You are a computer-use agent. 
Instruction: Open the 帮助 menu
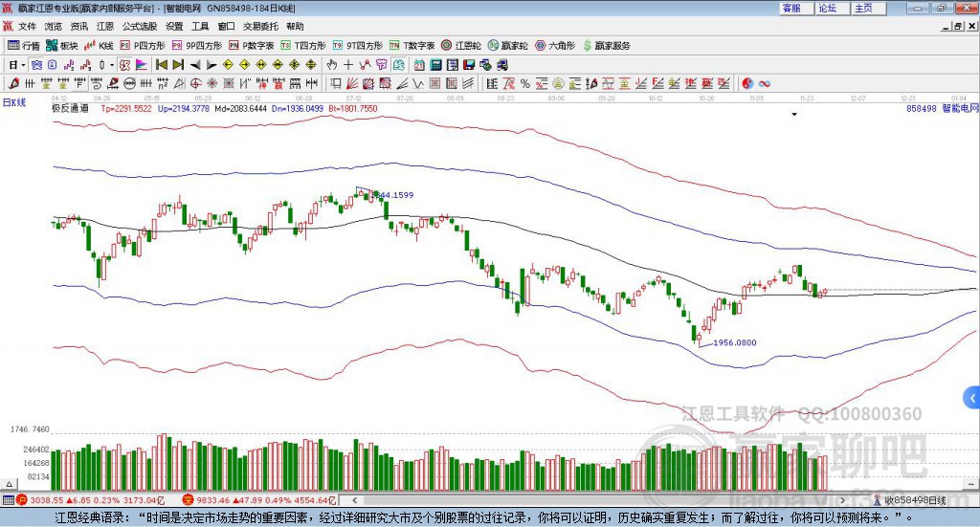pos(295,26)
